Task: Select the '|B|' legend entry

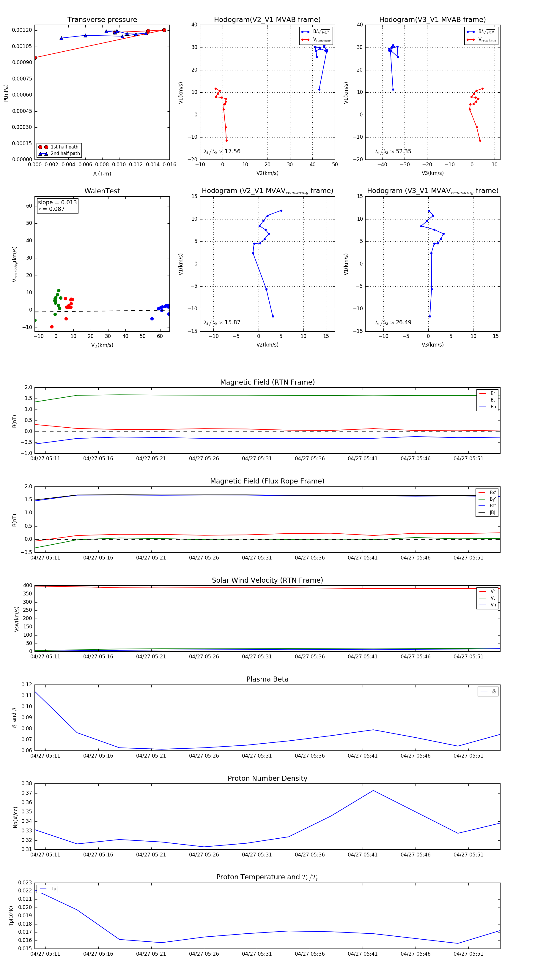Action: coord(487,513)
